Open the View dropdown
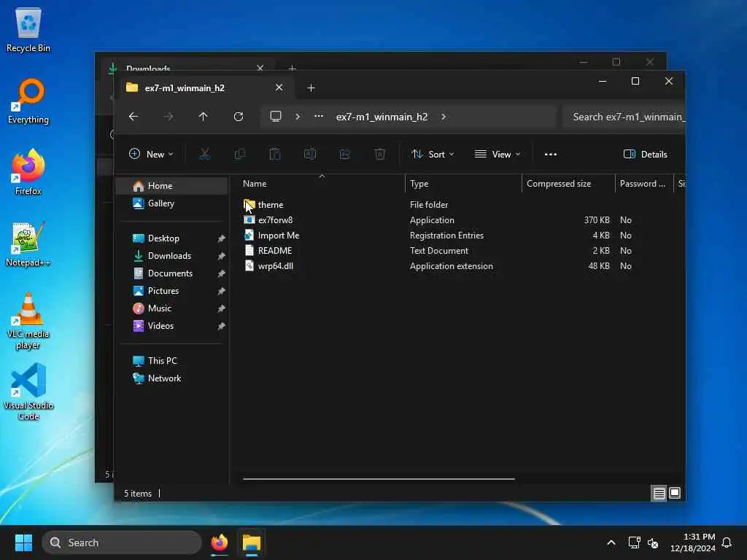The image size is (747, 560). tap(498, 155)
